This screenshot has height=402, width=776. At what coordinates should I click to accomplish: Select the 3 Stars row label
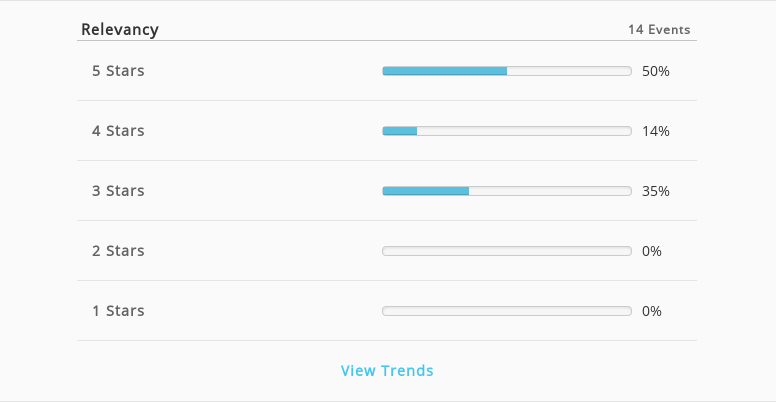coord(118,191)
